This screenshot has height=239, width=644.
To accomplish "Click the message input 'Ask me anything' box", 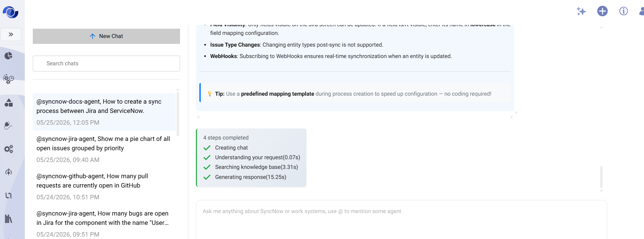I will 401,219.
